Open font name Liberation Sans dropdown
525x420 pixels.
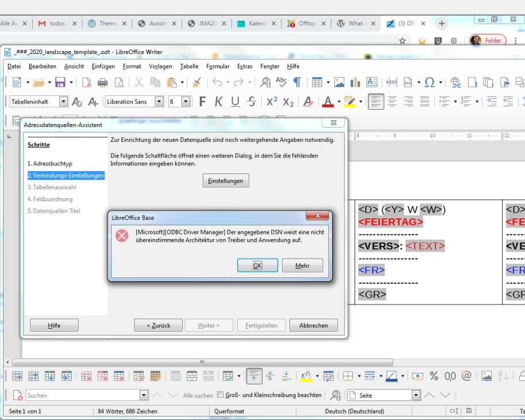[159, 102]
